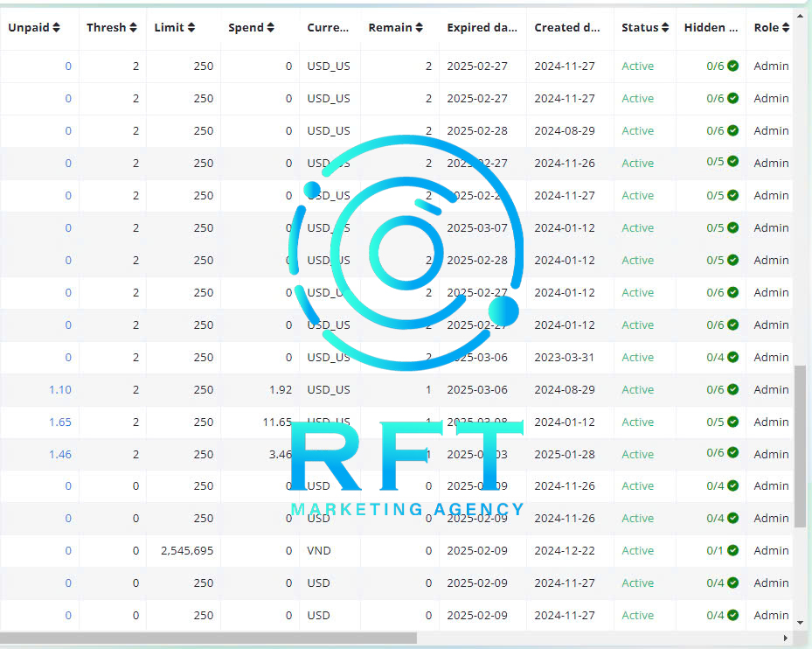
Task: Select the 11.65 spend value
Action: coord(278,422)
